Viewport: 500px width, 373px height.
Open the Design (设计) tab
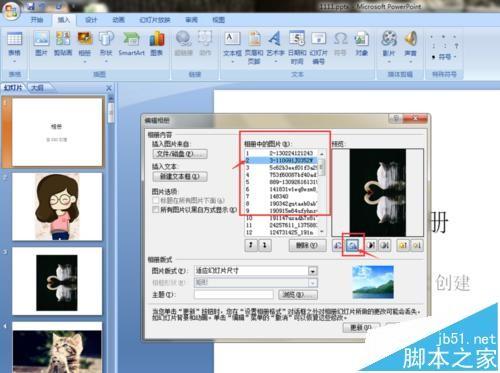pos(91,20)
